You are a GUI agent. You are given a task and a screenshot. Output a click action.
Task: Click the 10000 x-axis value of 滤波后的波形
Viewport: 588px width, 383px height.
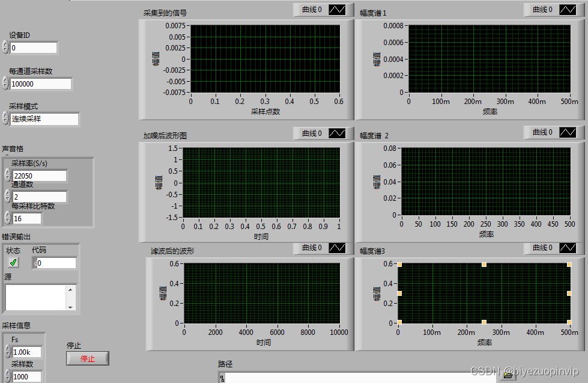point(339,332)
